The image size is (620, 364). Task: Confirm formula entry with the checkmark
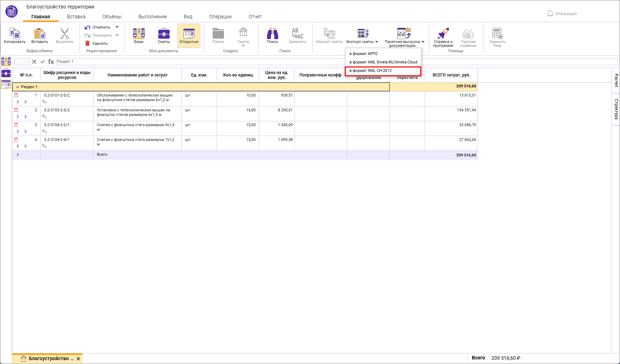[x=43, y=62]
